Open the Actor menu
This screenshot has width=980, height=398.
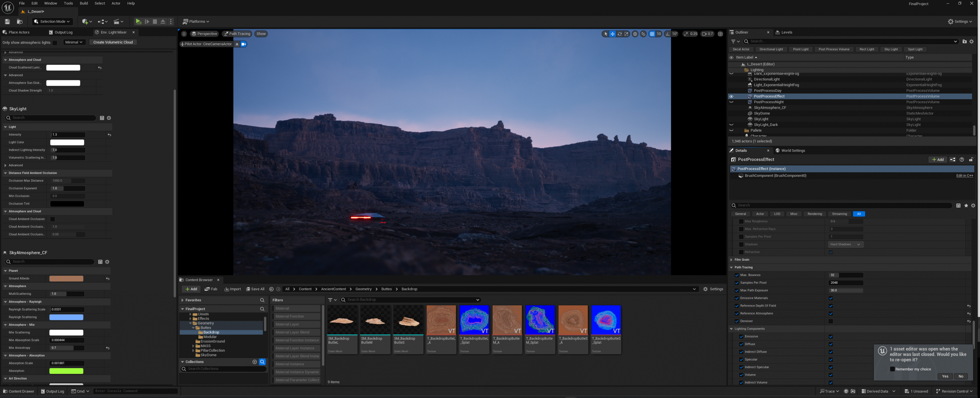point(116,3)
